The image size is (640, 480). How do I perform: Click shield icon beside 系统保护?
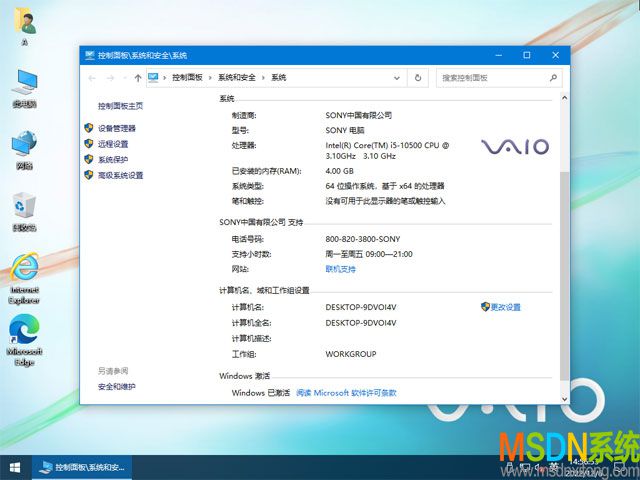coord(89,159)
